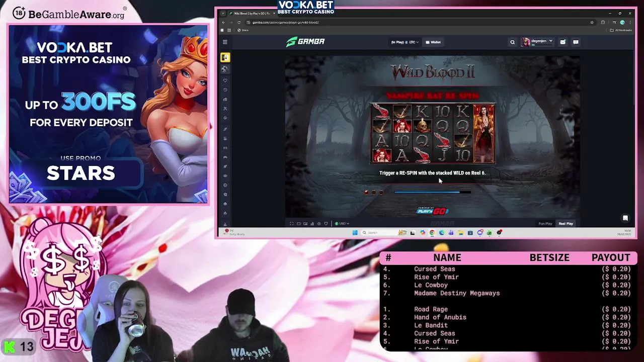Select the yellow casino cards sidebar icon

225,58
